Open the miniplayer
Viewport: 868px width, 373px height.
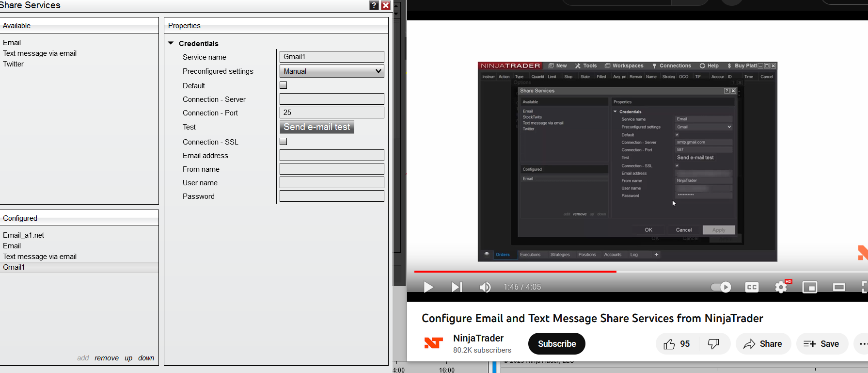(810, 287)
